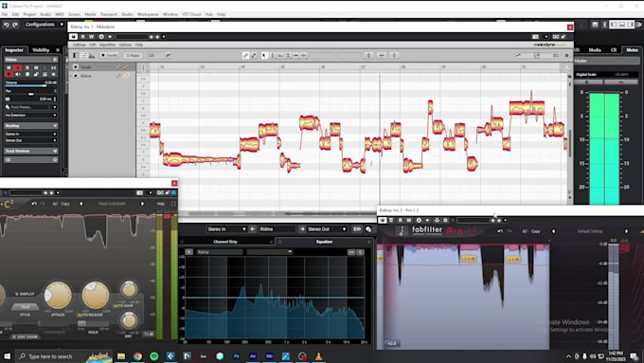Expand the Track Versions section
Viewport: 644px width, 363px height.
[x=31, y=151]
